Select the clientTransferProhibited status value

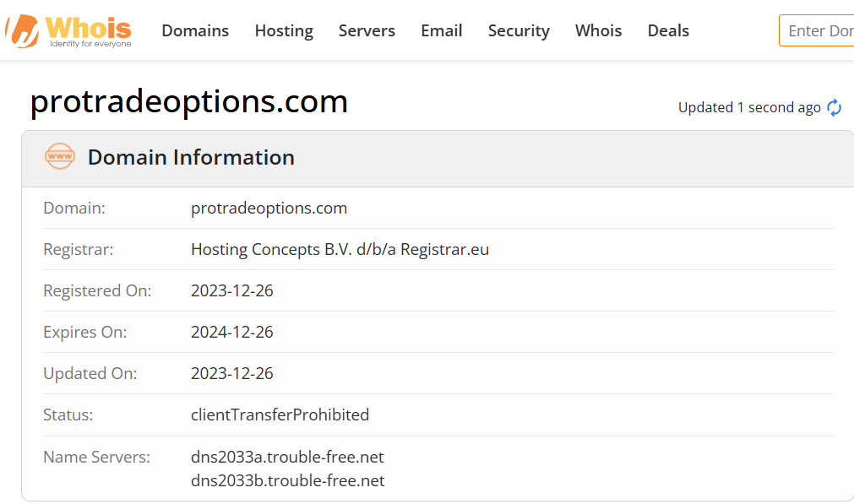[x=280, y=415]
